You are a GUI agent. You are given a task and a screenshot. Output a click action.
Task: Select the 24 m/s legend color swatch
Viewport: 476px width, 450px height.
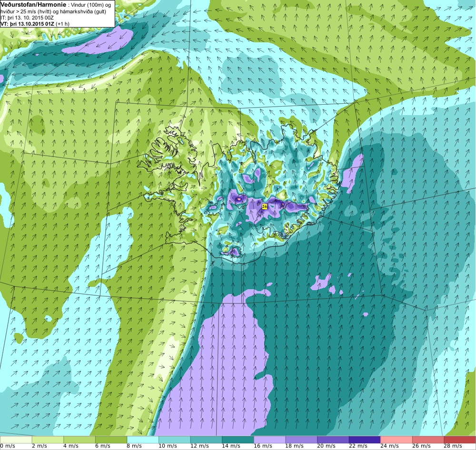pyautogui.click(x=397, y=440)
